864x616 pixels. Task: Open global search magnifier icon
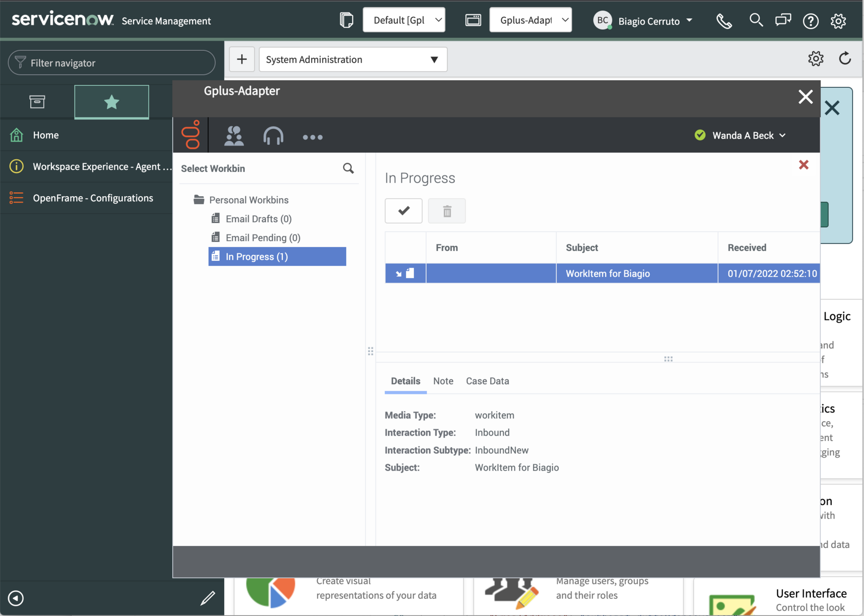pos(756,20)
